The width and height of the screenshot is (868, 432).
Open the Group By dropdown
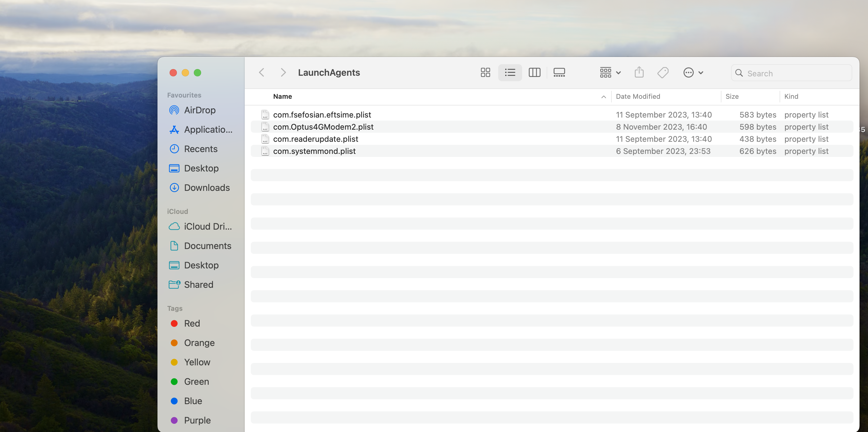(x=610, y=72)
